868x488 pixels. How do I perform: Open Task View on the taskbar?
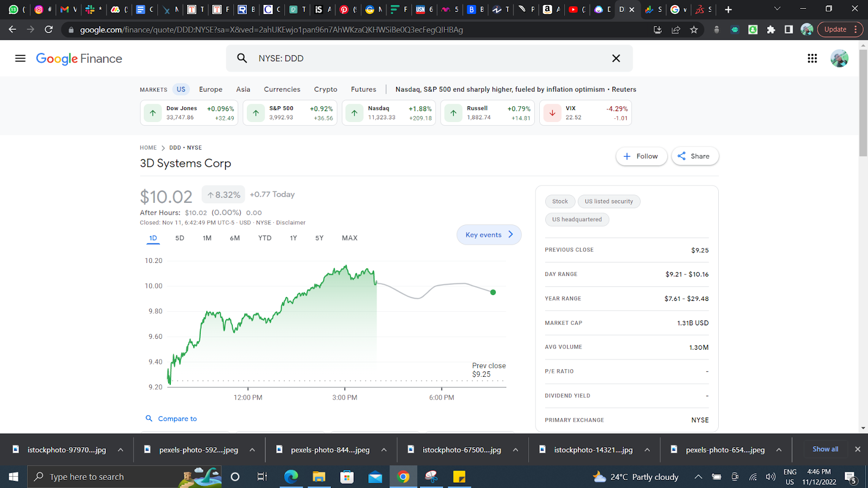(x=263, y=477)
